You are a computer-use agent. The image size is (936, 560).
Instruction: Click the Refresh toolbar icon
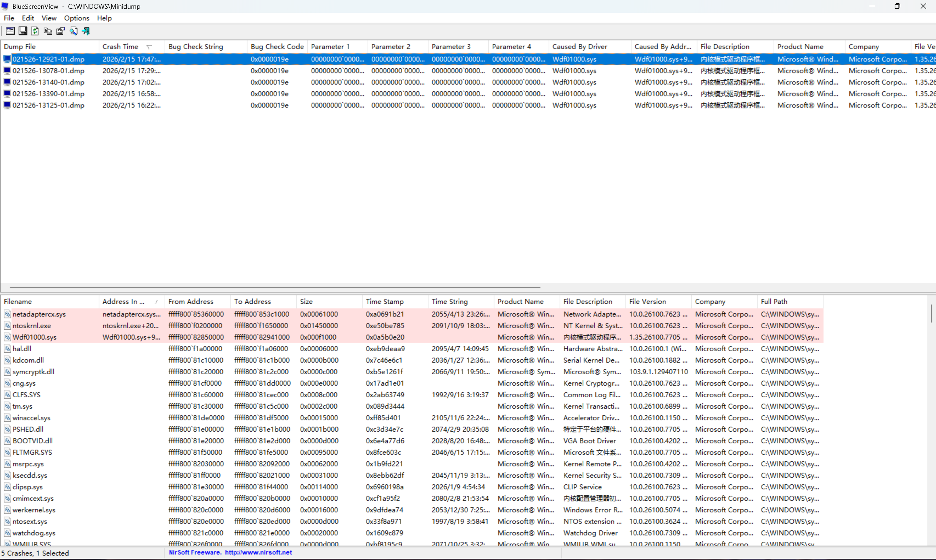(x=35, y=31)
